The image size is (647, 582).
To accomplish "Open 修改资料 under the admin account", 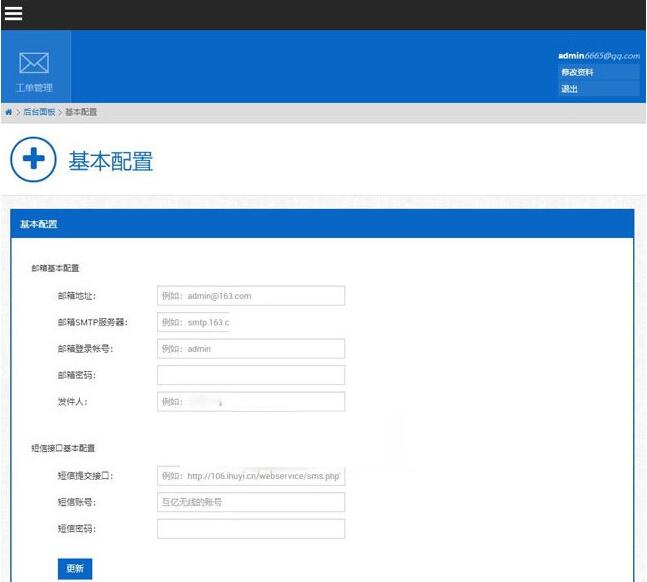I will (x=577, y=72).
